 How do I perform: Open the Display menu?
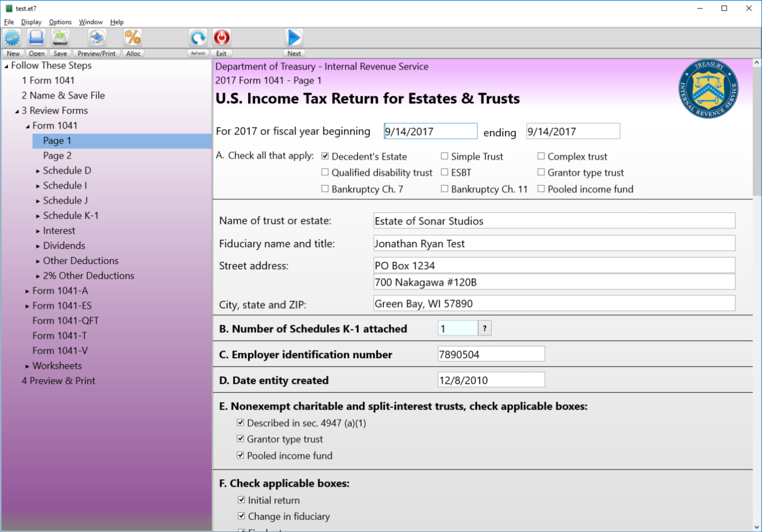31,22
